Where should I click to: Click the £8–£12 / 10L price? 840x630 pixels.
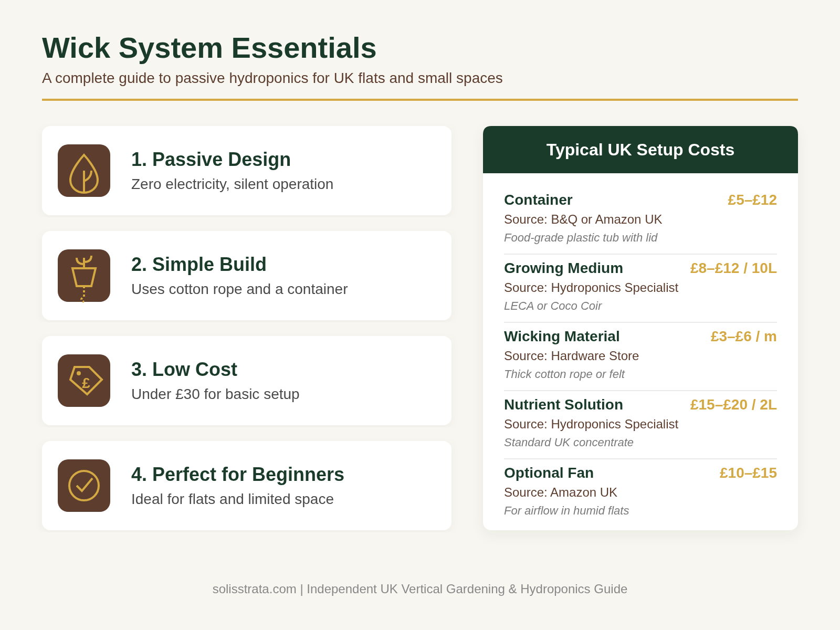click(x=733, y=268)
